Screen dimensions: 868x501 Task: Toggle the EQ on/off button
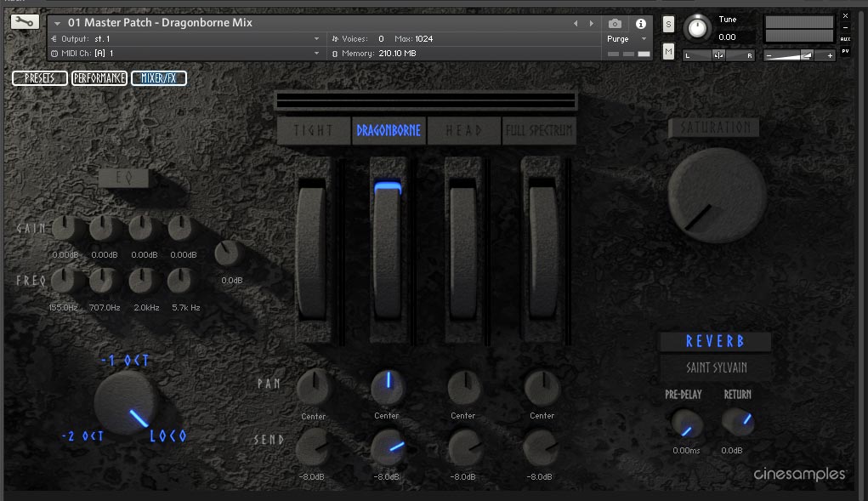pos(123,179)
